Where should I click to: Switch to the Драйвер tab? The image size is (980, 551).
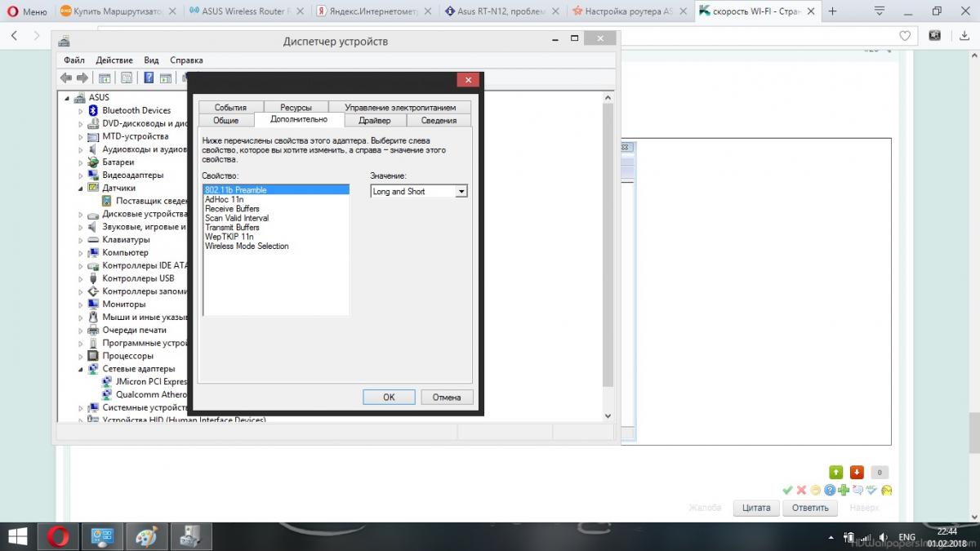374,120
